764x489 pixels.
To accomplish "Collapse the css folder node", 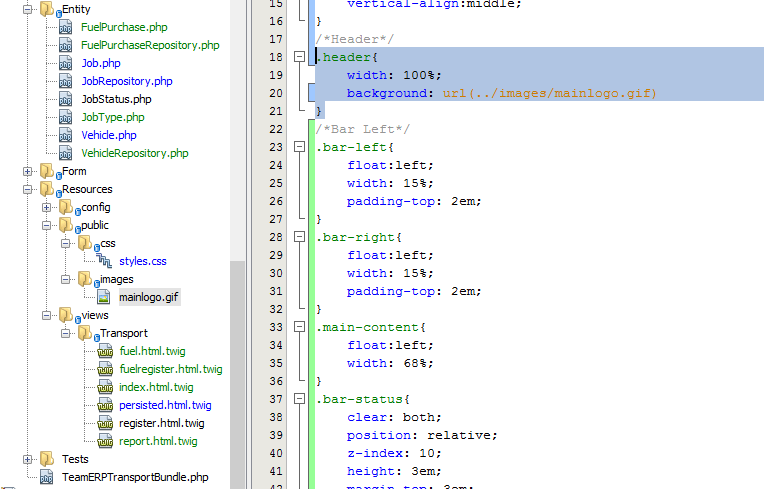I will coord(65,244).
